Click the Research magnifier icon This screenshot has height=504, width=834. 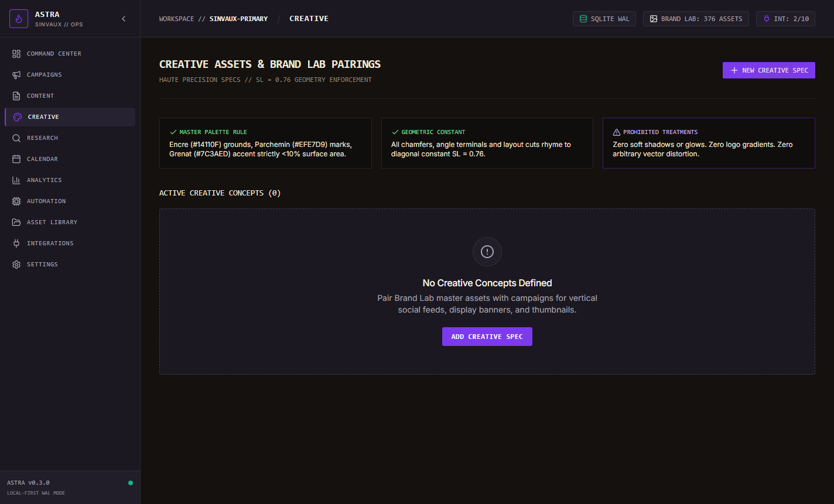[16, 138]
